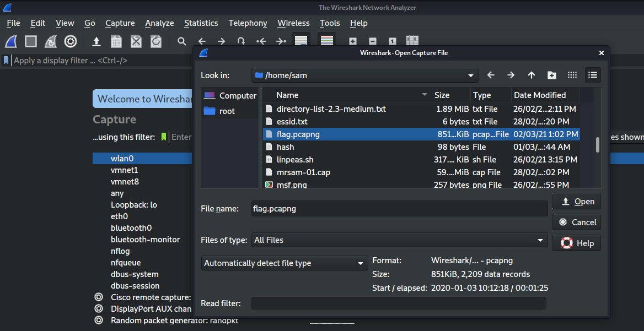The width and height of the screenshot is (644, 331).
Task: Click the stop capture square icon
Action: (31, 41)
